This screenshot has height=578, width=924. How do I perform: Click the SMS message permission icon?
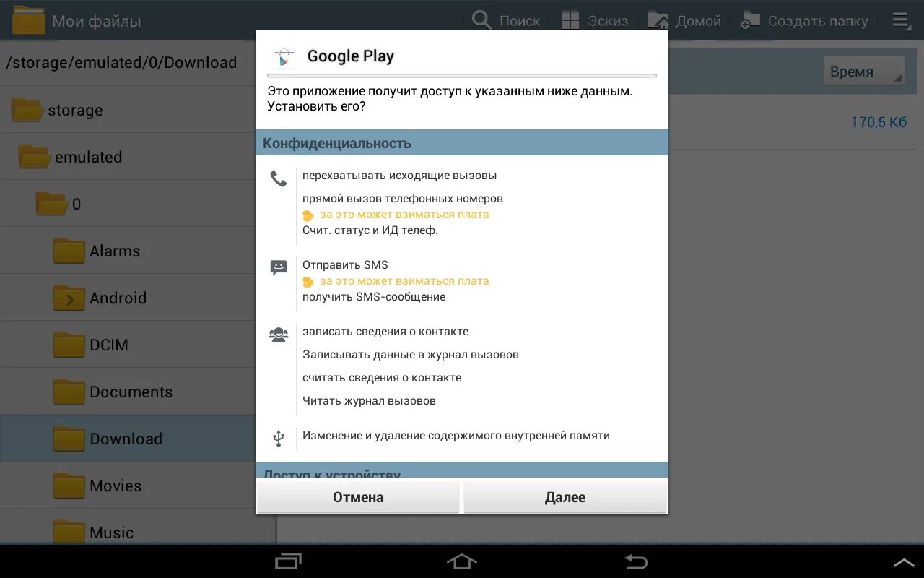click(x=279, y=268)
